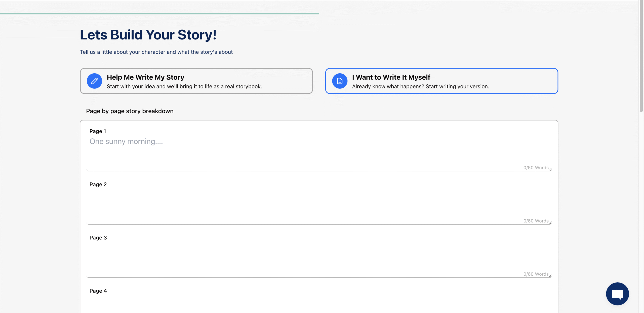Image resolution: width=644 pixels, height=313 pixels.
Task: Open the chat support bubble
Action: [617, 294]
